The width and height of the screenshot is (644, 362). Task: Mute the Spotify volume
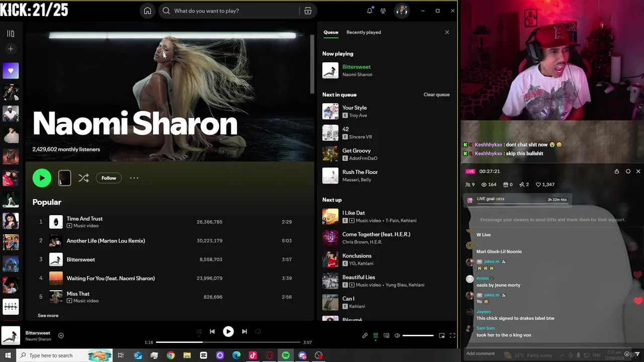coord(397,335)
